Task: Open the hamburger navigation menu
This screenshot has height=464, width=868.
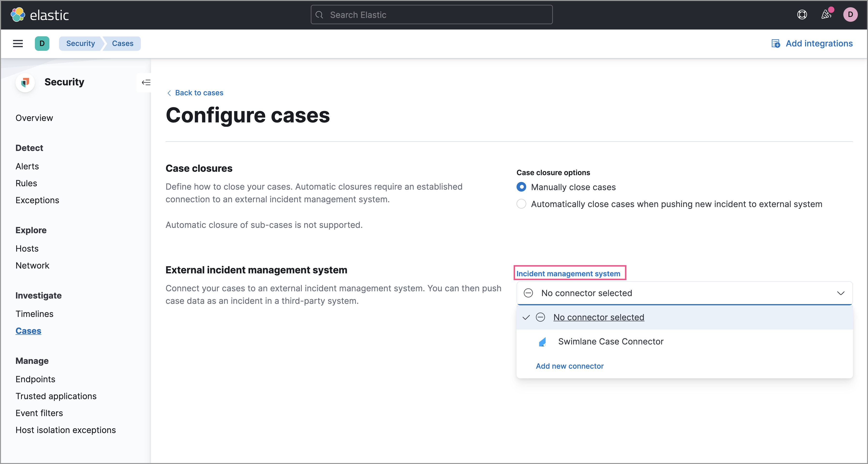Action: coord(18,44)
